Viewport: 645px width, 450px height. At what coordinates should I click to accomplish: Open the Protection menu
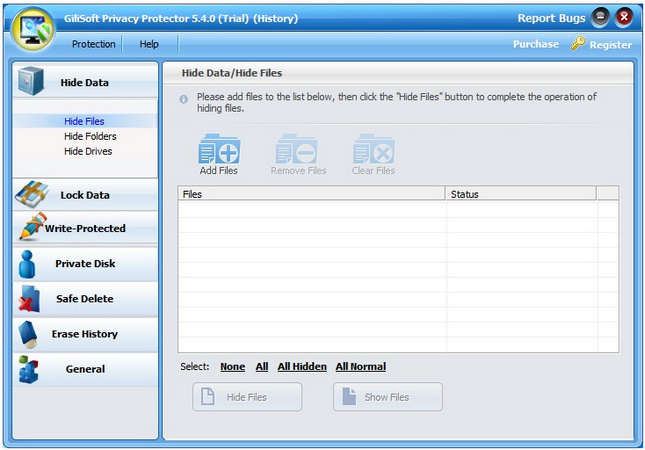tap(94, 44)
